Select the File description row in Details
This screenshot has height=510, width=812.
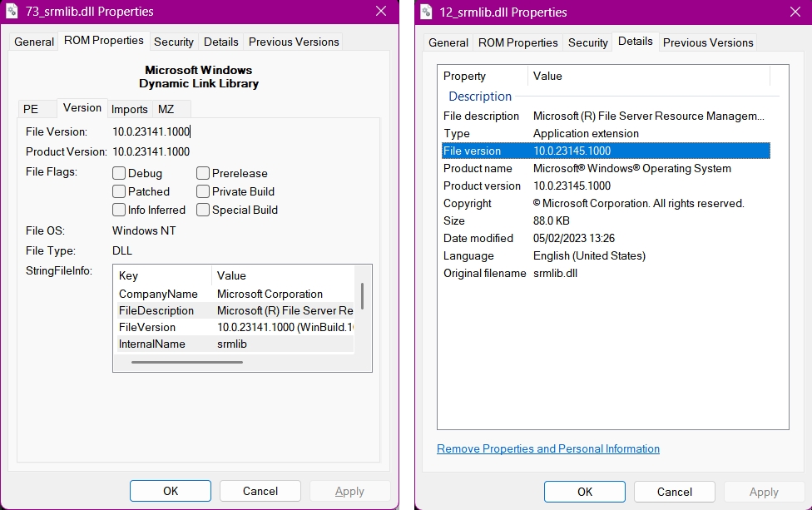pyautogui.click(x=606, y=116)
